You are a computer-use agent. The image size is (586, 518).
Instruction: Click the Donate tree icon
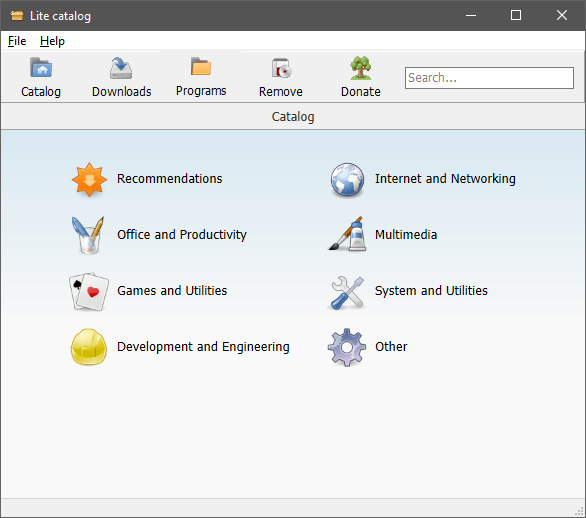(x=361, y=68)
